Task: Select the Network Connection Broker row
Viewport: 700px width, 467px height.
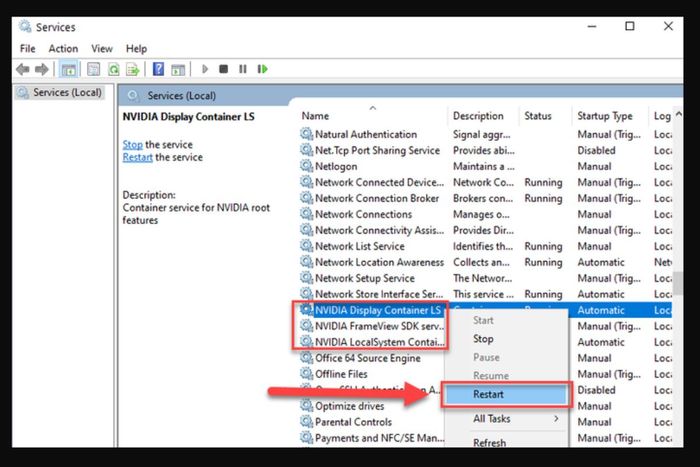Action: 485,198
